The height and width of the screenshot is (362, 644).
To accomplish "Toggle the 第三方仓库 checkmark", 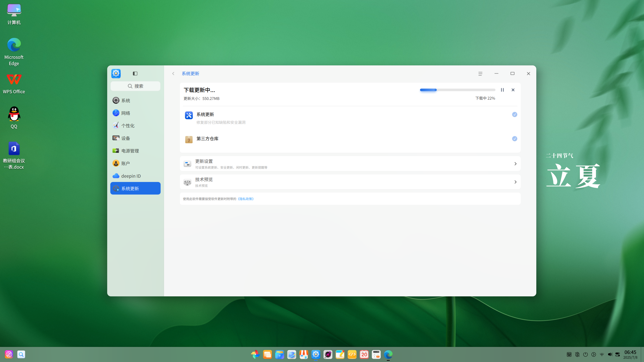I will (514, 139).
